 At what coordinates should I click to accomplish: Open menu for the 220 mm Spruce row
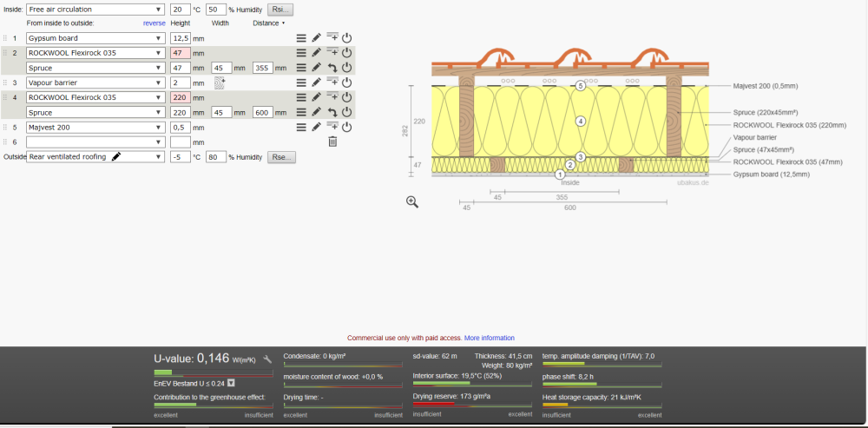coord(300,112)
